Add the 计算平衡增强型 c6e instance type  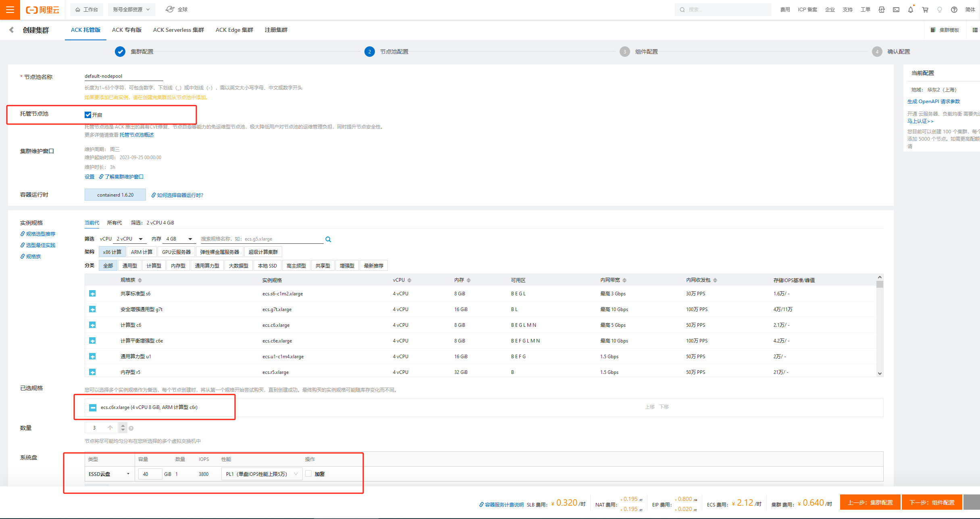point(92,341)
